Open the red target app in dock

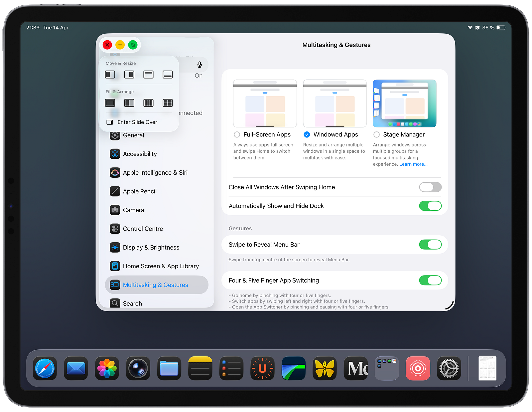pyautogui.click(x=418, y=368)
